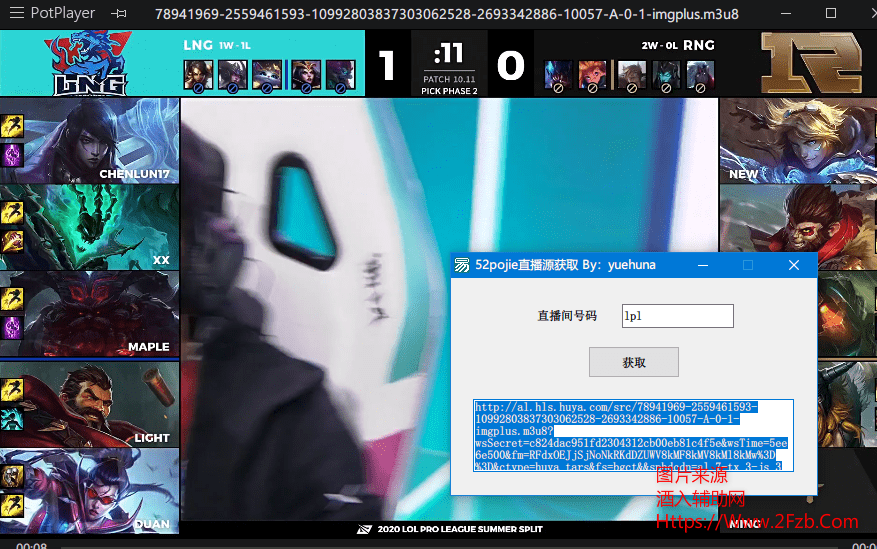877x549 pixels.
Task: Click the Smite spell icon beside XX
Action: (x=12, y=242)
